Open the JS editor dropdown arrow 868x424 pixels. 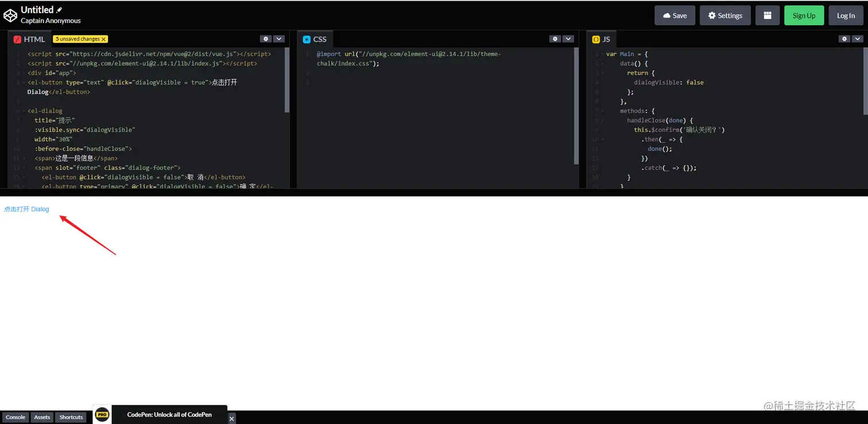click(858, 39)
